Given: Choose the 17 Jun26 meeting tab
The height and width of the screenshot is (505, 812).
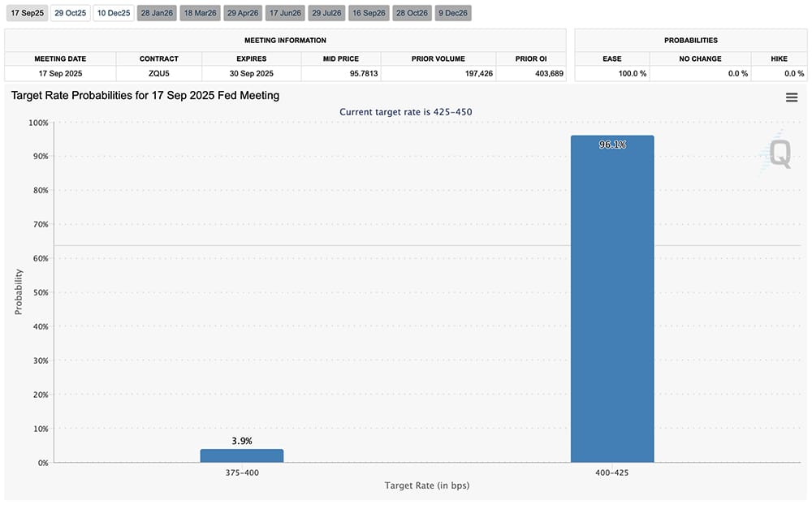Looking at the screenshot, I should click(x=286, y=13).
